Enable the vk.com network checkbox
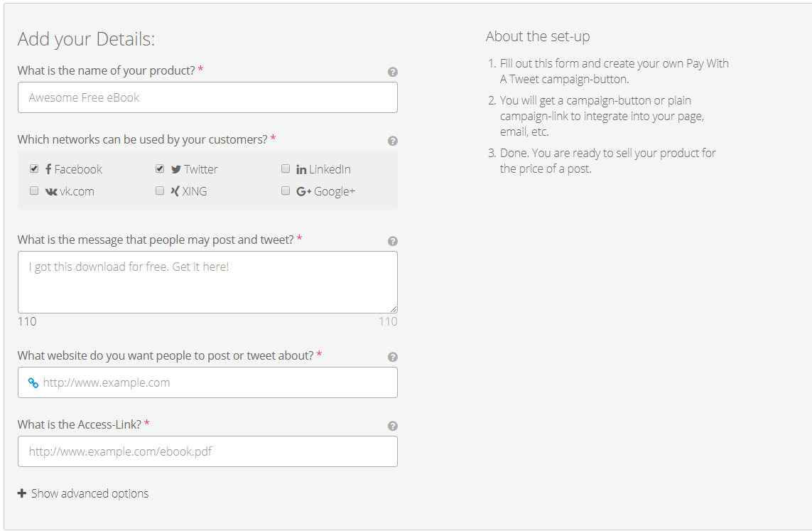This screenshot has width=812, height=531. pyautogui.click(x=34, y=191)
